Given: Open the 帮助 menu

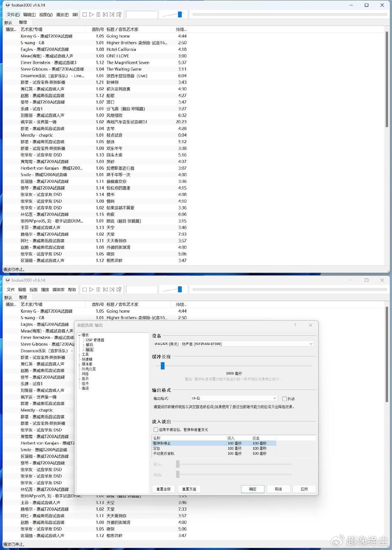Looking at the screenshot, I should tap(72, 290).
